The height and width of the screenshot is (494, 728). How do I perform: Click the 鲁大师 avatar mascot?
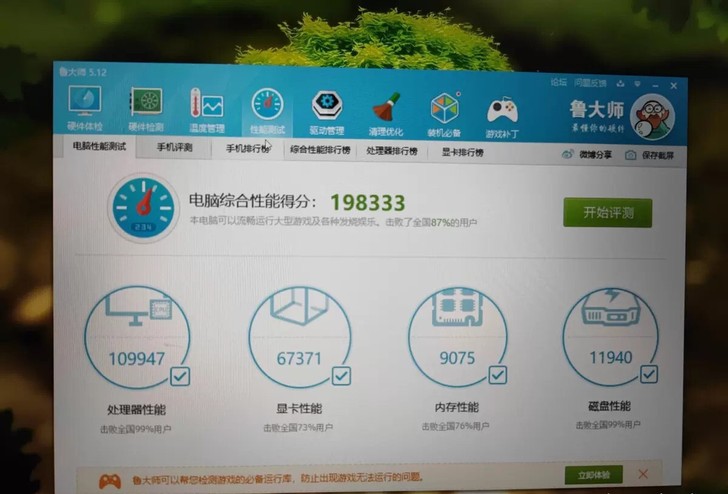653,117
